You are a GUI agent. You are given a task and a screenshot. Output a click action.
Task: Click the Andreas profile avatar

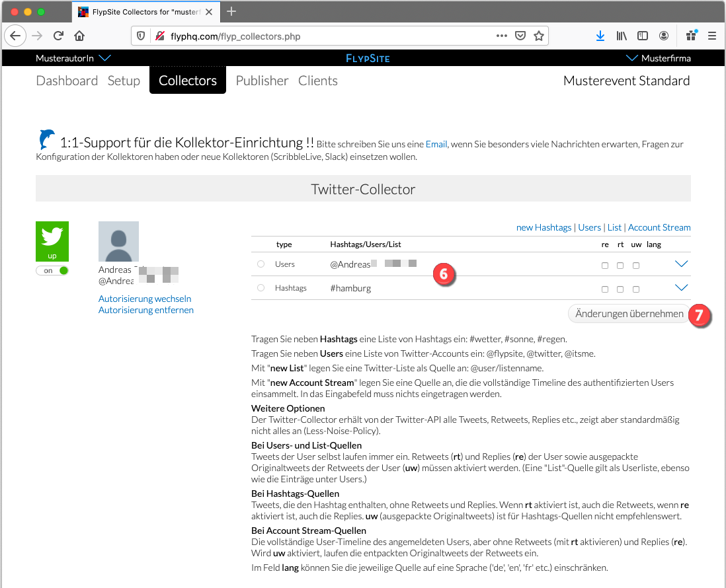pyautogui.click(x=118, y=241)
